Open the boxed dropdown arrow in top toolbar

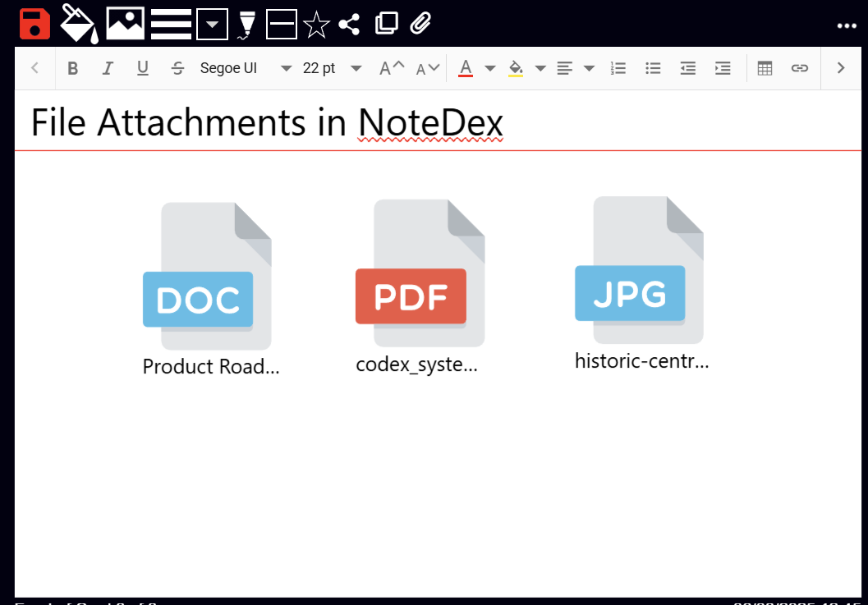tap(212, 24)
